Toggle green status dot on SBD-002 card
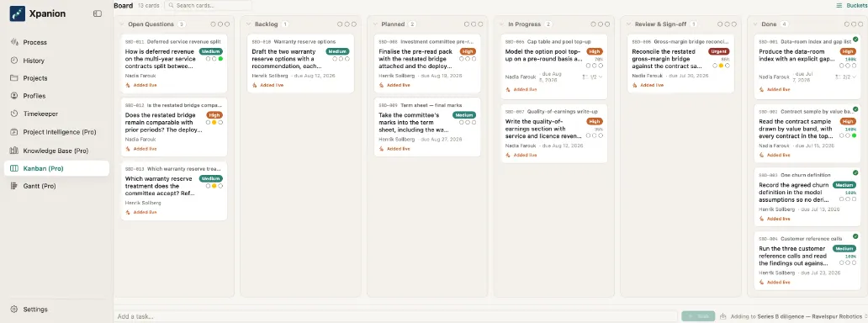868x323 pixels. coord(855,135)
